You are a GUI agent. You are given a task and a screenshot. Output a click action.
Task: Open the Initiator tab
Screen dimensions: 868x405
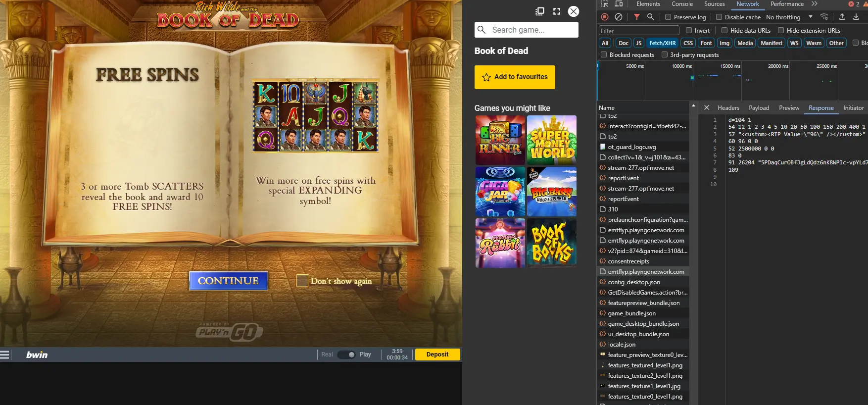point(854,107)
